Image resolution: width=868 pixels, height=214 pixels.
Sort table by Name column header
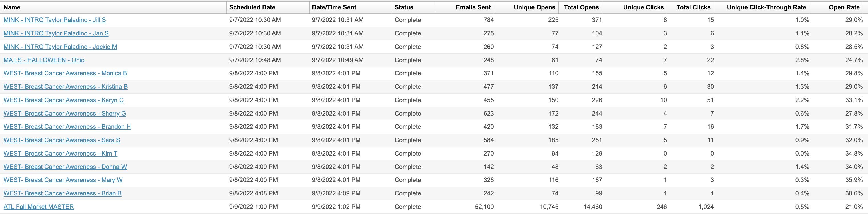click(12, 7)
